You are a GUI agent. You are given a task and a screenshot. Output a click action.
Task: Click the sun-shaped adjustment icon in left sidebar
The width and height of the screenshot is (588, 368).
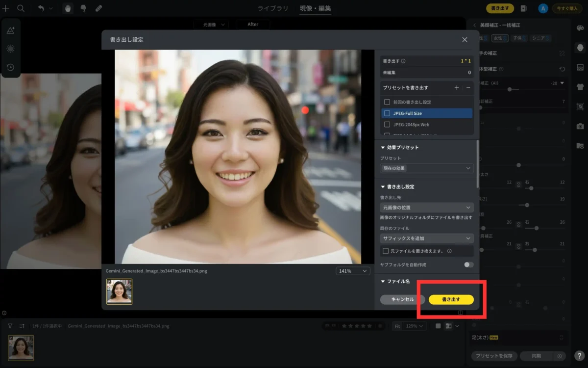coord(10,49)
